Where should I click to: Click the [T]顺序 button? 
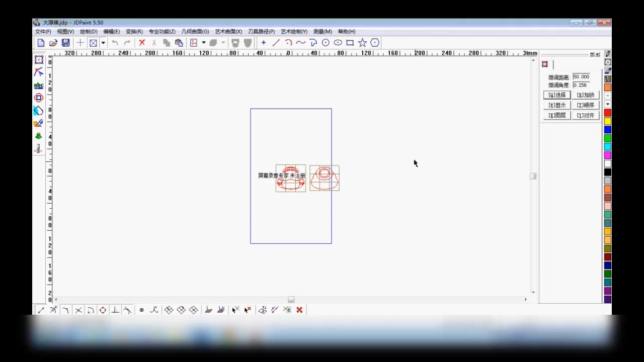coord(586,105)
